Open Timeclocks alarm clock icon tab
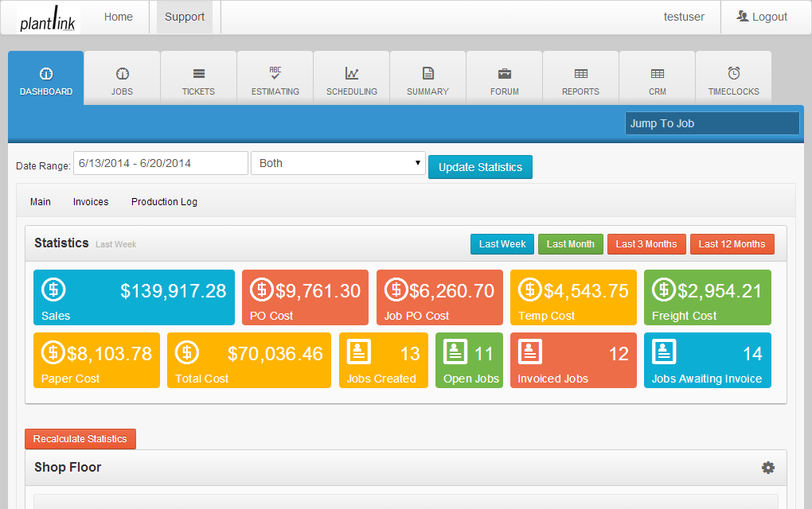The height and width of the screenshot is (509, 812). tap(734, 73)
